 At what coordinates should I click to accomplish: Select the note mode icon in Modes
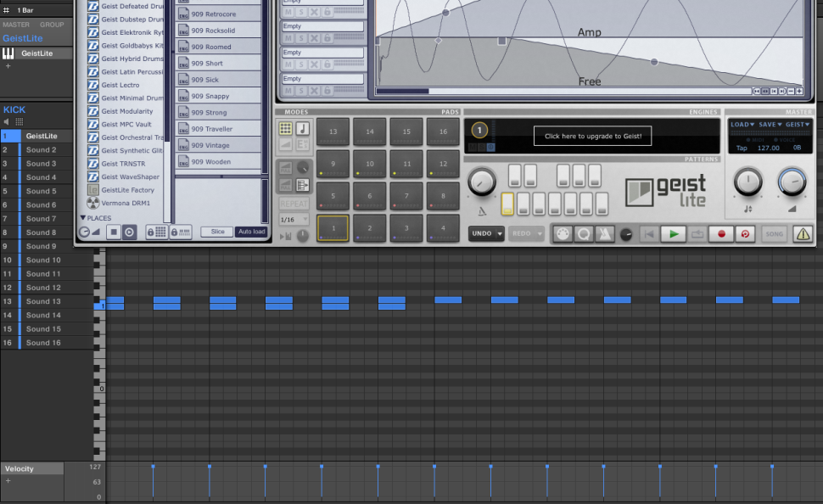click(302, 129)
